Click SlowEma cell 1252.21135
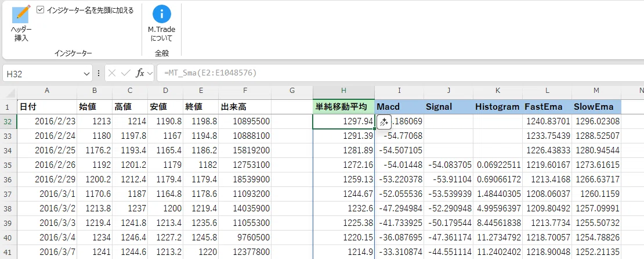This screenshot has width=644, height=259. tap(596, 251)
